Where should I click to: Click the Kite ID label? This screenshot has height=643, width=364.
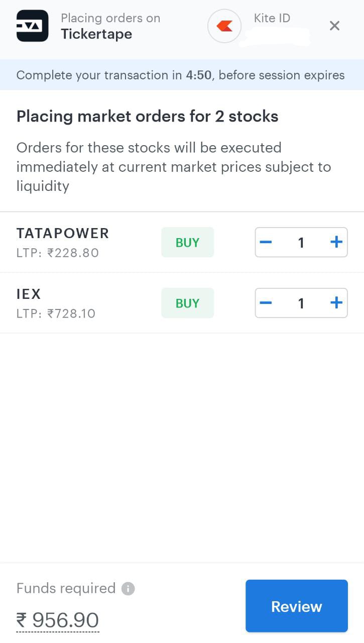coord(272,18)
